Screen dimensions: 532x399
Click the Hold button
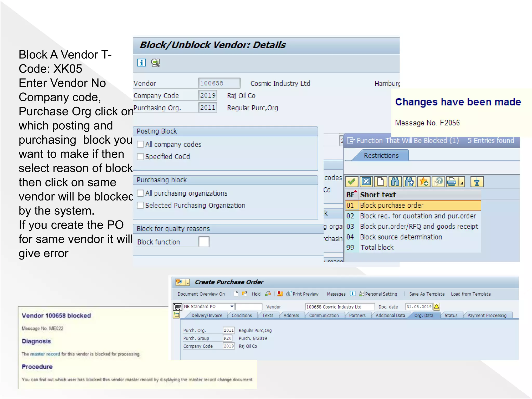point(256,294)
